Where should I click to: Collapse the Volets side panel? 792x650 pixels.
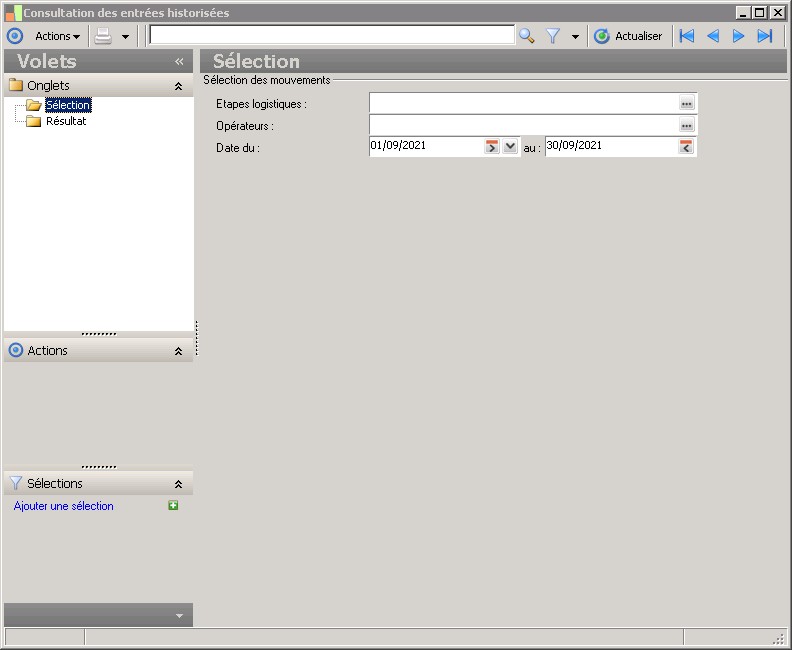[179, 62]
